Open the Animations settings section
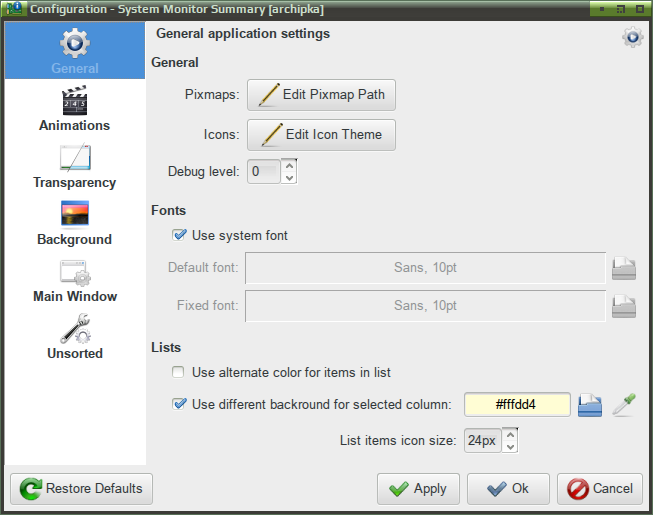 pyautogui.click(x=75, y=108)
